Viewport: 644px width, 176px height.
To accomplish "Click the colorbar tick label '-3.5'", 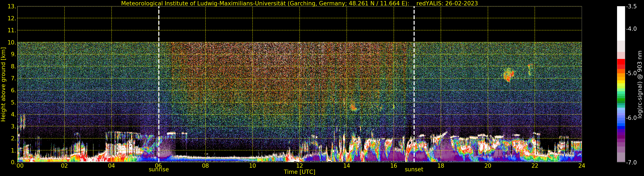I will tap(631, 7).
